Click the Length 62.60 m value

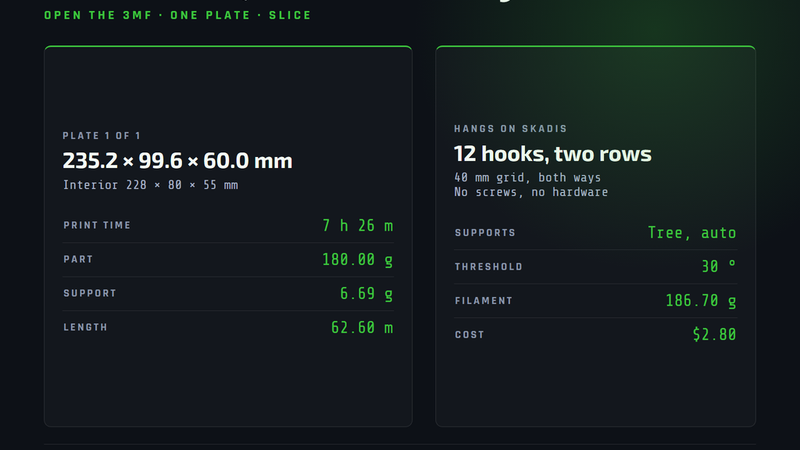pos(362,328)
